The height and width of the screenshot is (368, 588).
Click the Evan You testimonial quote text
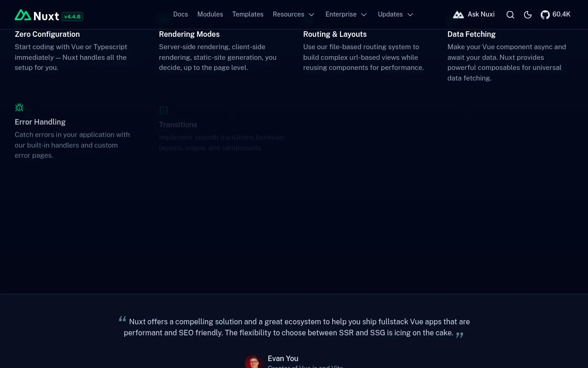coord(294,327)
